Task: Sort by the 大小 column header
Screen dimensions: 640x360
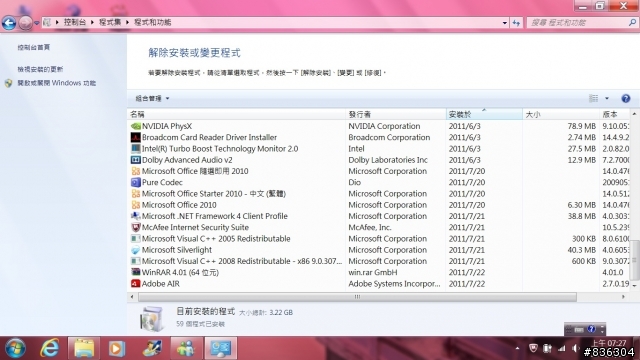Action: point(561,114)
